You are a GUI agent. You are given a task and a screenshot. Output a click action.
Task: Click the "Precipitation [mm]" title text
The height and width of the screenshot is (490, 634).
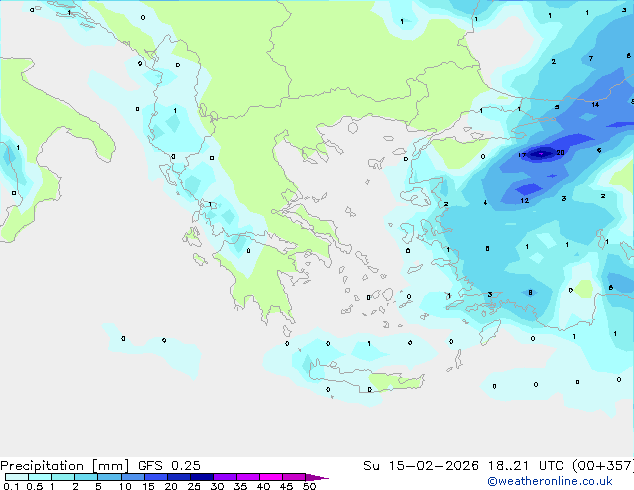click(x=64, y=466)
